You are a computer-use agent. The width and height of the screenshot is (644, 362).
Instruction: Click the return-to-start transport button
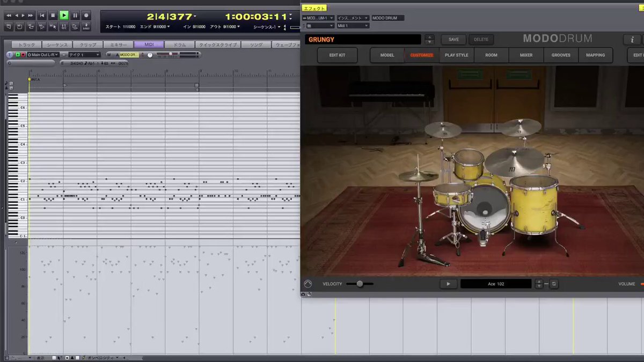[42, 16]
